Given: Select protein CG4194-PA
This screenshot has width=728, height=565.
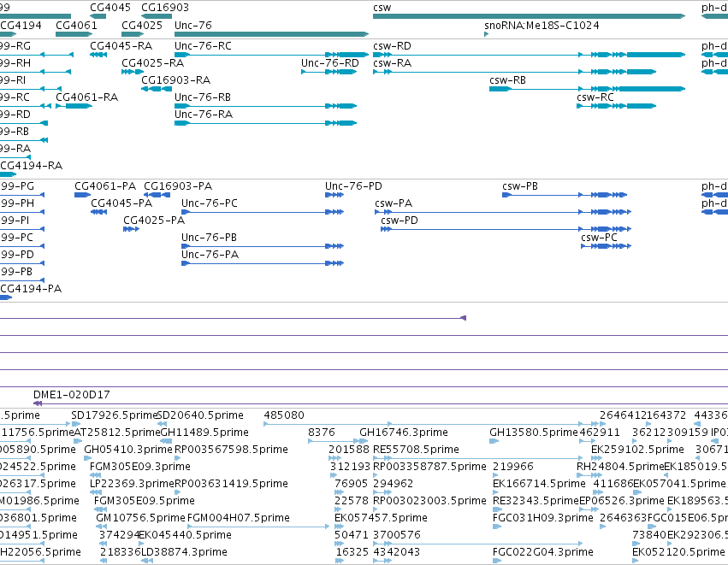Looking at the screenshot, I should [6, 297].
